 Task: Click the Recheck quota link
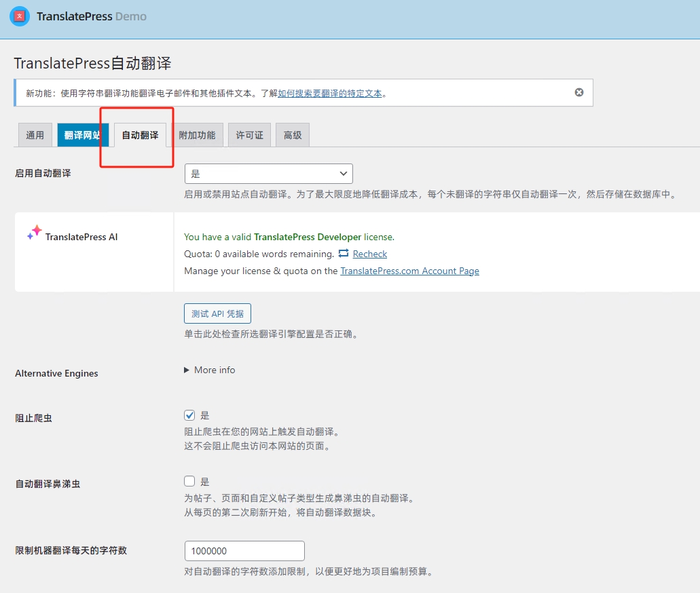(369, 254)
